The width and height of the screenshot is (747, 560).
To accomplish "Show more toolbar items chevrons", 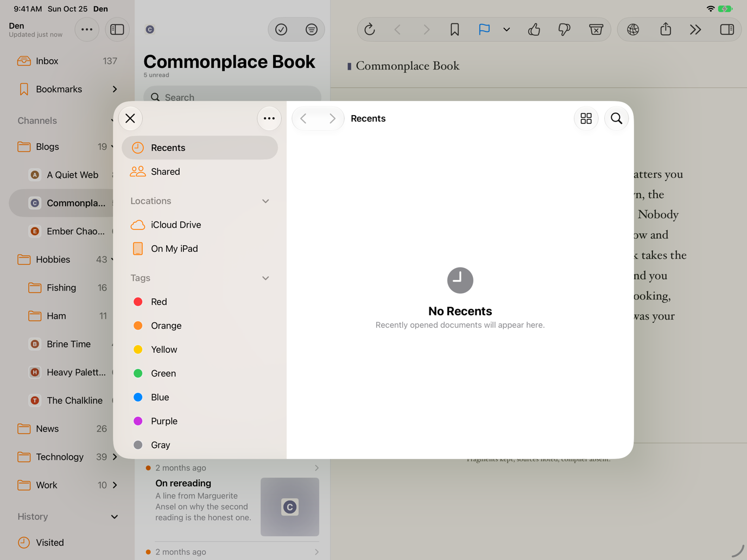I will (x=695, y=29).
